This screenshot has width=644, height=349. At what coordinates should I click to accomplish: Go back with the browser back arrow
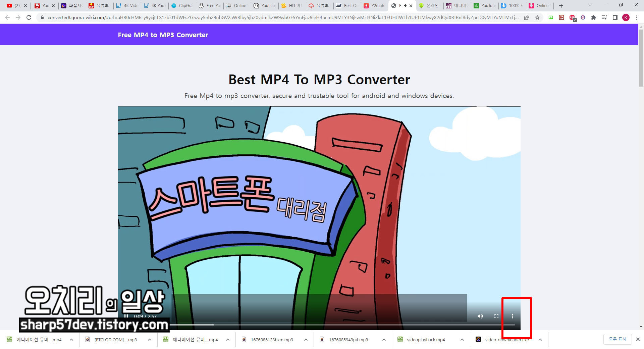[x=7, y=17]
